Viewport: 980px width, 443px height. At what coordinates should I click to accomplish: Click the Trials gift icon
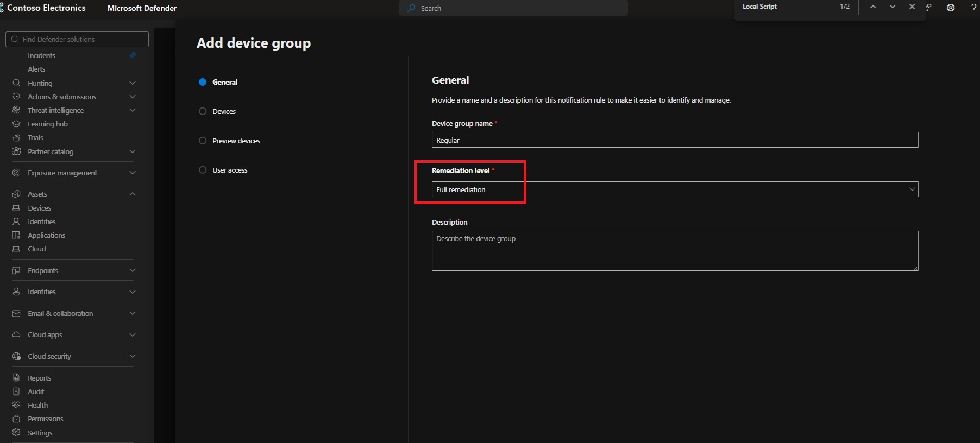pos(16,137)
